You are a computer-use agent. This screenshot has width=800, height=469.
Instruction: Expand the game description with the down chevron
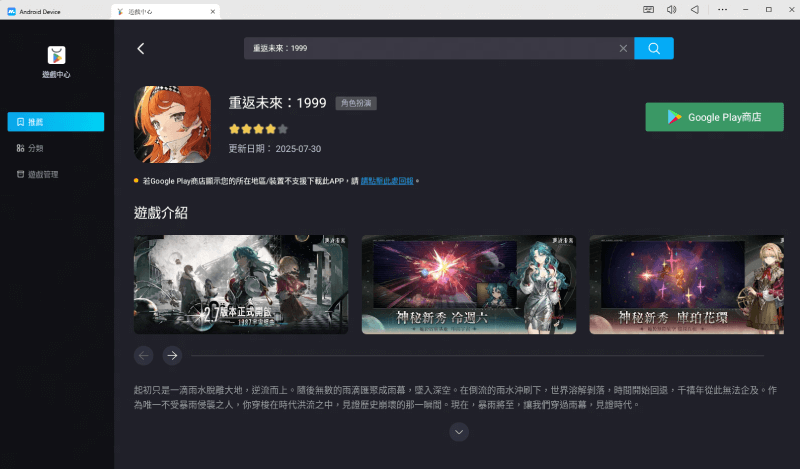click(x=459, y=432)
